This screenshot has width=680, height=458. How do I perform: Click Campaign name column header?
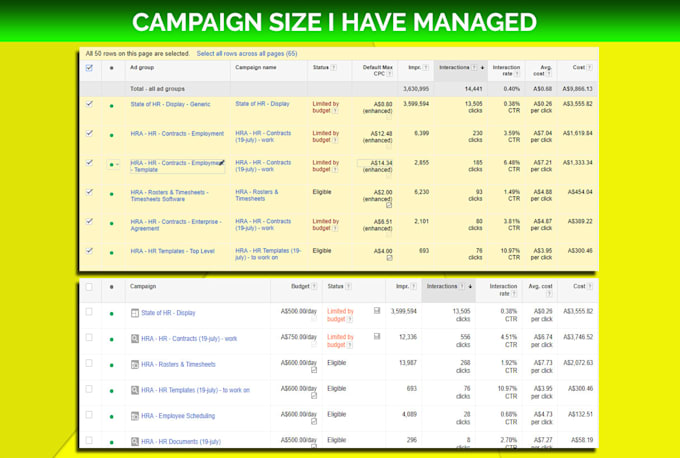[x=256, y=67]
